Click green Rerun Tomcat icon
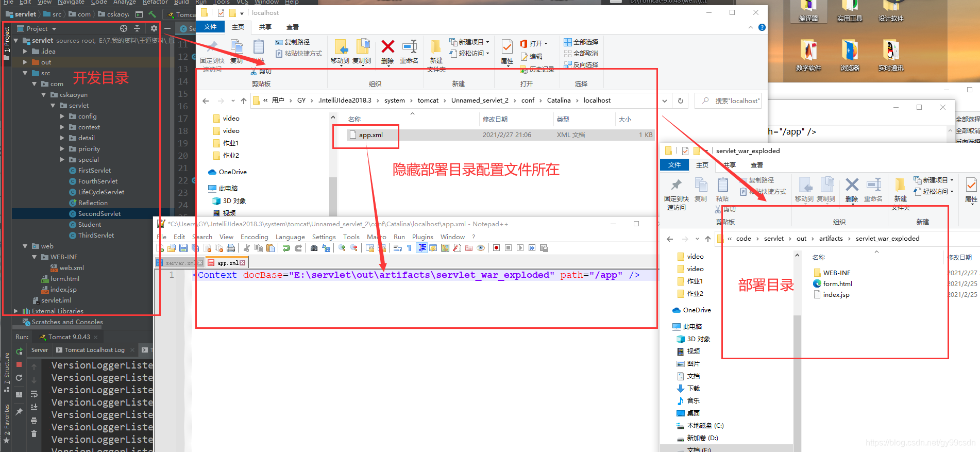 [x=19, y=351]
